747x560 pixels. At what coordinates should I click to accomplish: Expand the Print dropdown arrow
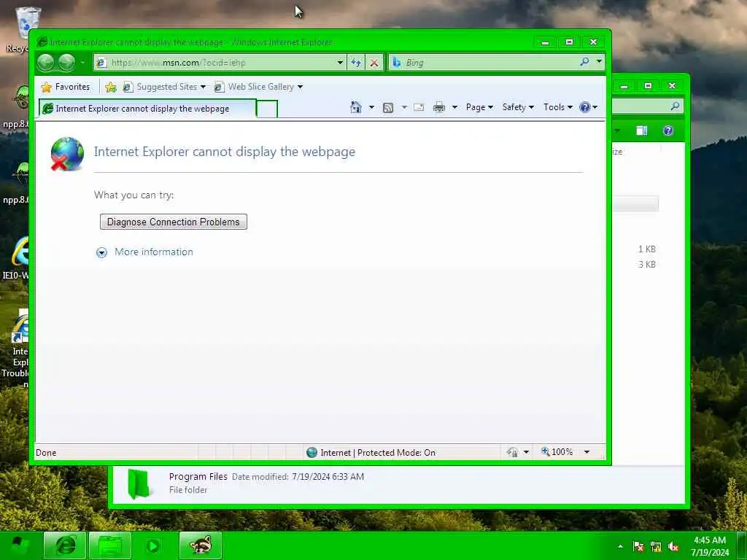(454, 107)
